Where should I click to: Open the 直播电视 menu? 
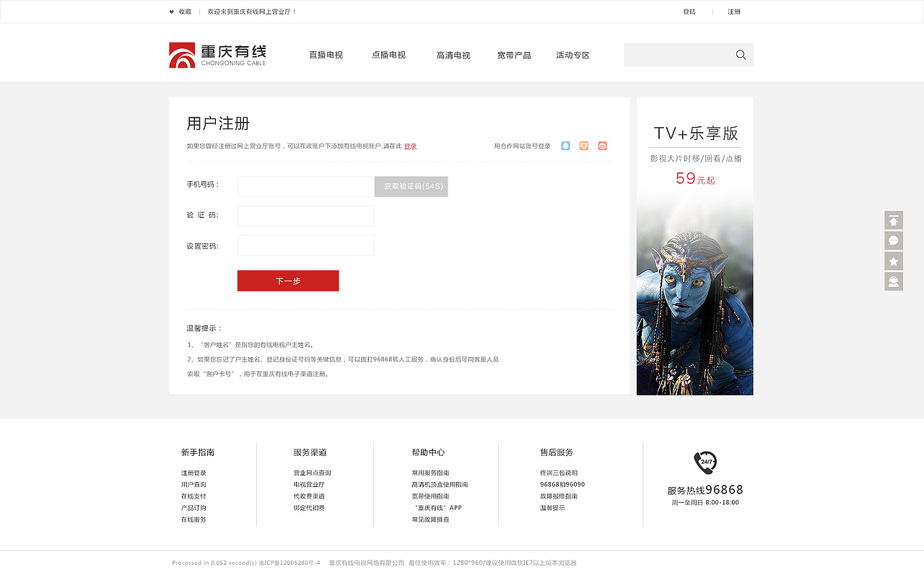[x=326, y=55]
